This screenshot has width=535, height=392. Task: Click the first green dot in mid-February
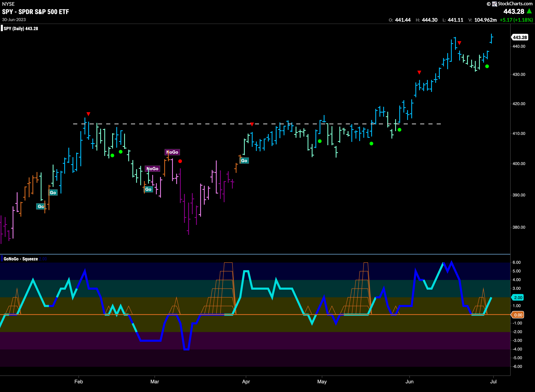[x=113, y=156]
